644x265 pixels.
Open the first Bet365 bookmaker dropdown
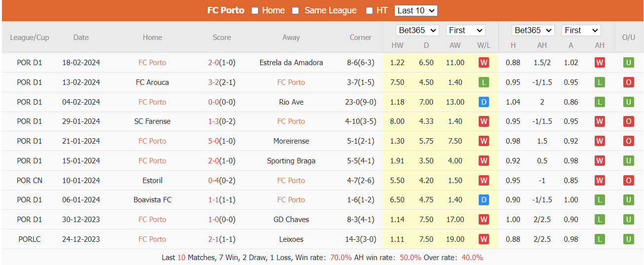(417, 31)
